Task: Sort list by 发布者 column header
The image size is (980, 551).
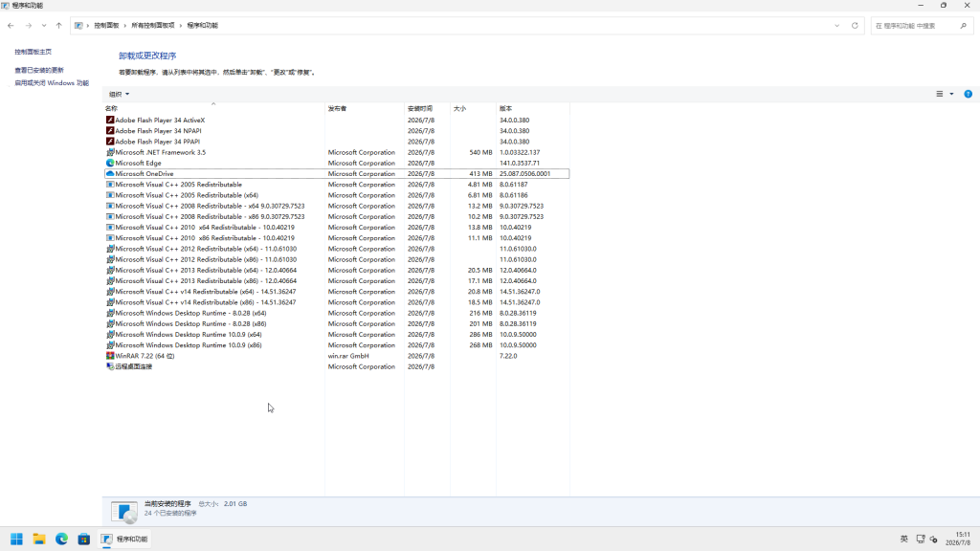Action: [x=338, y=109]
